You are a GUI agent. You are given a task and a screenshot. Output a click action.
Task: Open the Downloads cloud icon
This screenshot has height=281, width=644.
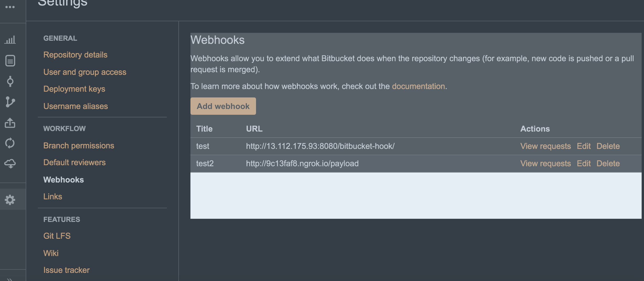(10, 164)
